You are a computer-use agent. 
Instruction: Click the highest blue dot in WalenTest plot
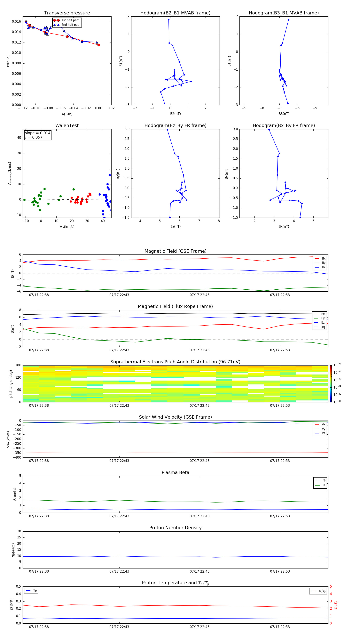pyautogui.click(x=110, y=175)
